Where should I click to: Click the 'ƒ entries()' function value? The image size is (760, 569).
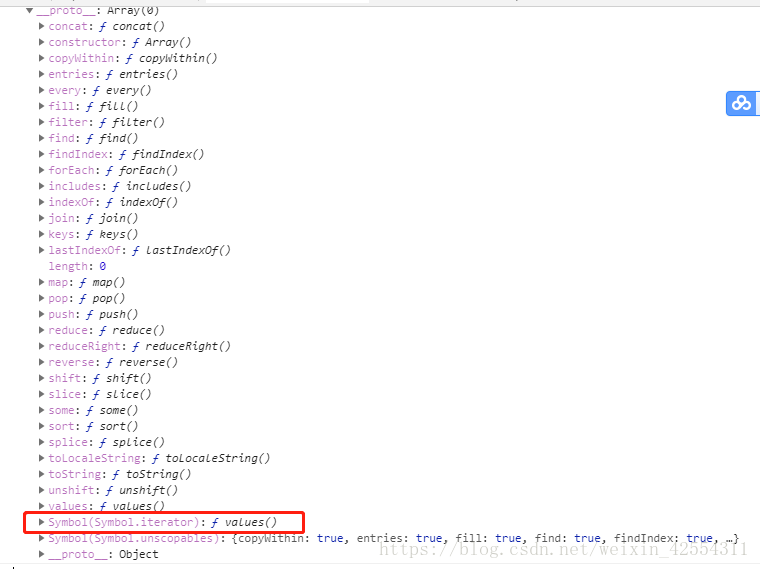[142, 74]
